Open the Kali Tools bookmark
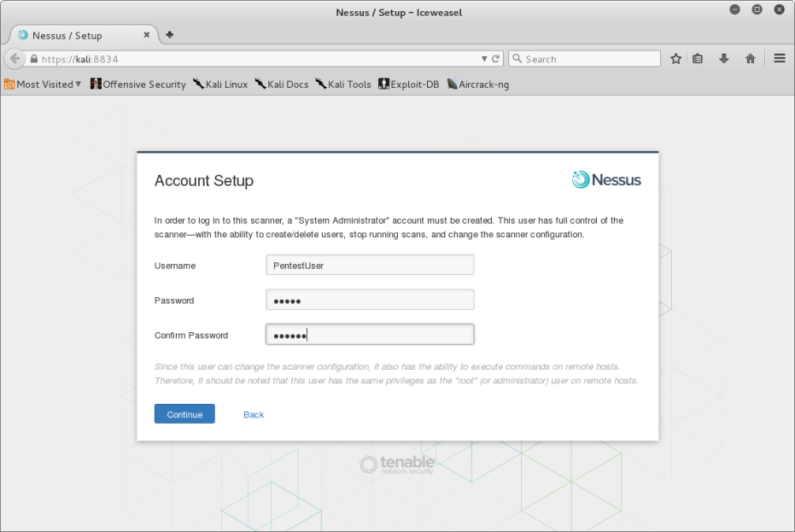 click(x=343, y=85)
